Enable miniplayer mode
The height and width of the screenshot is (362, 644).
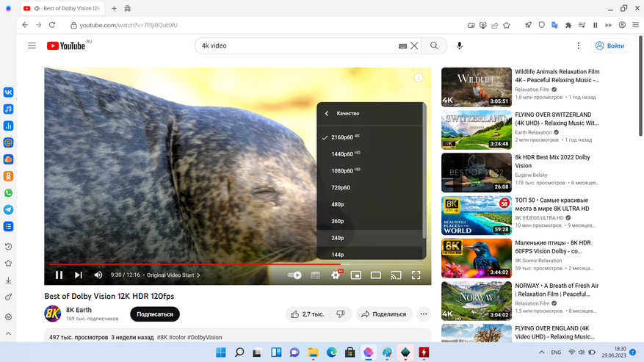click(x=356, y=275)
